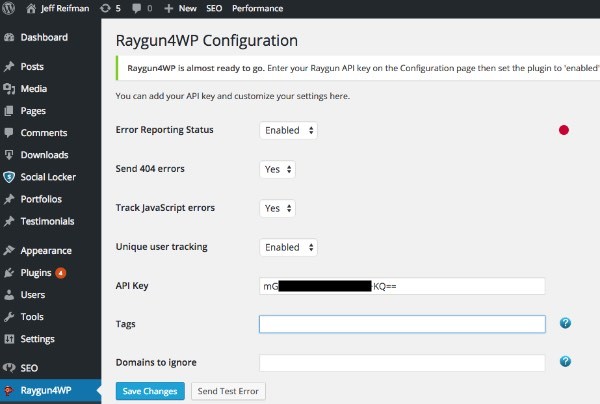Open Media in the sidebar
The width and height of the screenshot is (600, 404).
34,89
